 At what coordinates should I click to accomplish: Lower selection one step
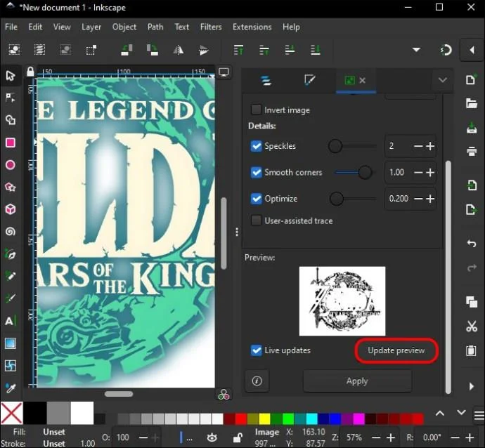pos(290,50)
